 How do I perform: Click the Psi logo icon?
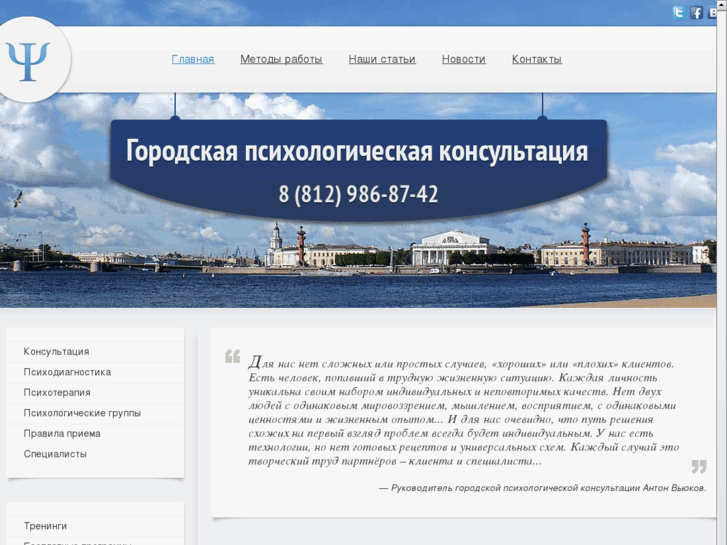[28, 60]
